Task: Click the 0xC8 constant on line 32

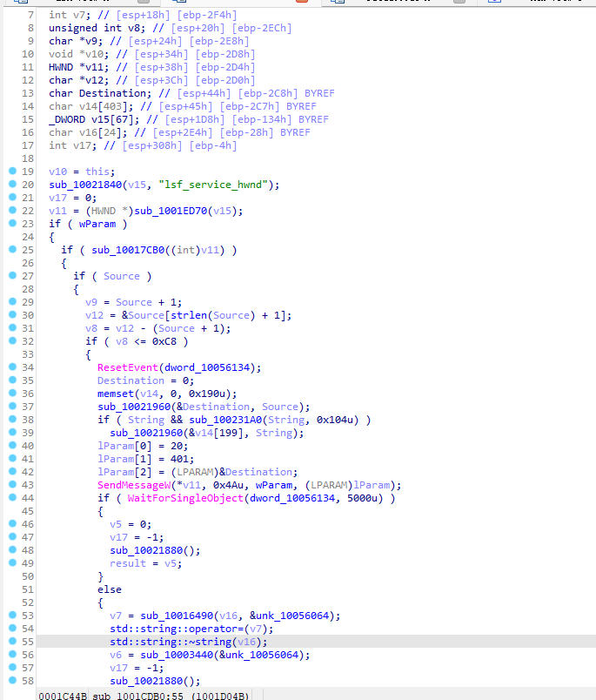Action: click(x=164, y=341)
